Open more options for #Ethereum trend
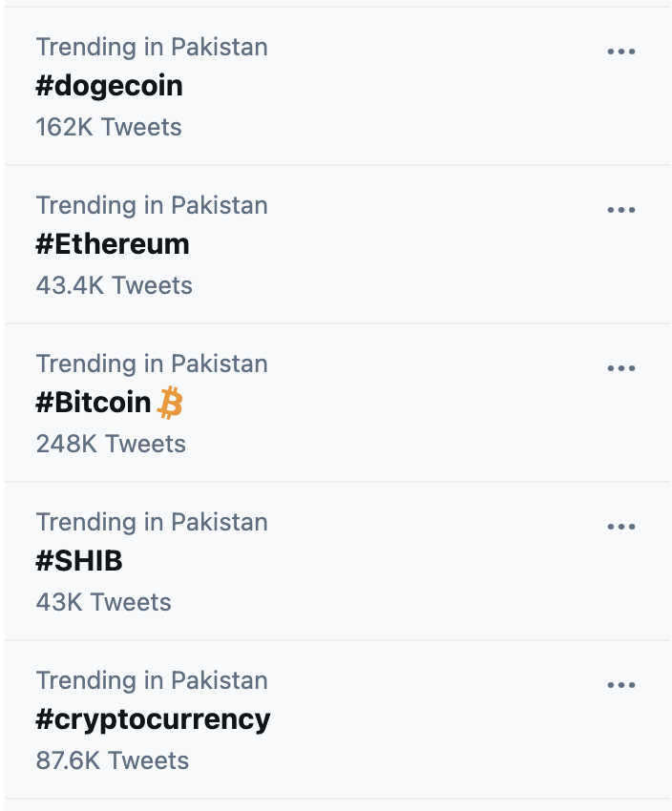Image resolution: width=672 pixels, height=811 pixels. point(621,210)
